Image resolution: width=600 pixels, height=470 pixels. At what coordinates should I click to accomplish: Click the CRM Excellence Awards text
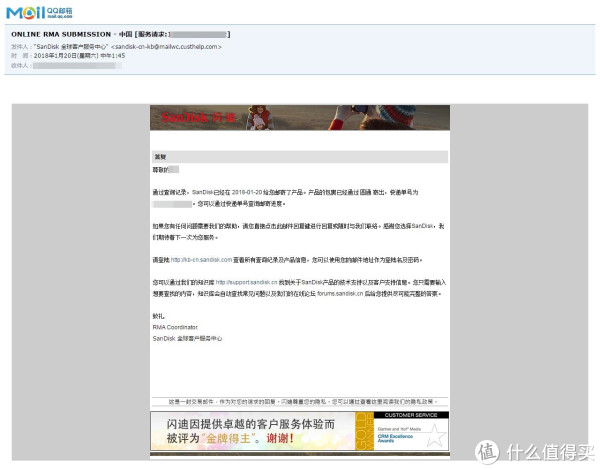(395, 438)
